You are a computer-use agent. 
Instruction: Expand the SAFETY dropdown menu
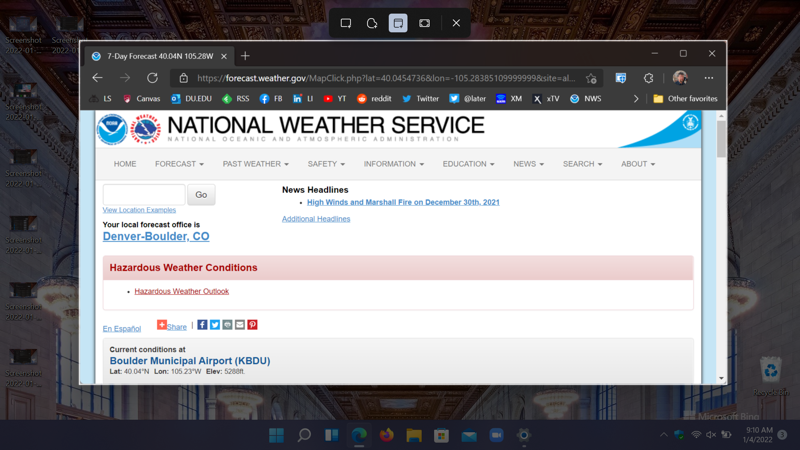[x=326, y=164]
